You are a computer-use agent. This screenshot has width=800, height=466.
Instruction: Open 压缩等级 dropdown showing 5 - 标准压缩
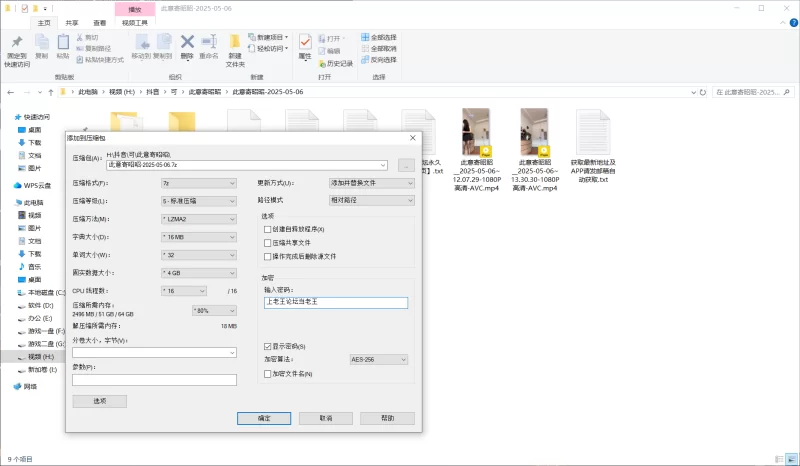click(x=199, y=201)
